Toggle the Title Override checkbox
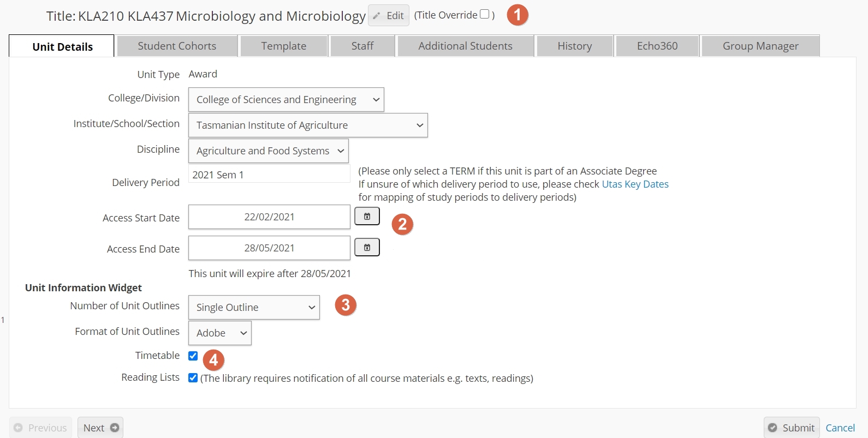 pyautogui.click(x=484, y=15)
